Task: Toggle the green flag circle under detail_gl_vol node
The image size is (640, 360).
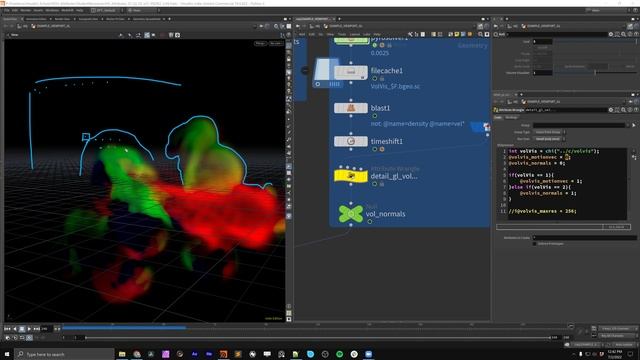Action: coord(375,184)
